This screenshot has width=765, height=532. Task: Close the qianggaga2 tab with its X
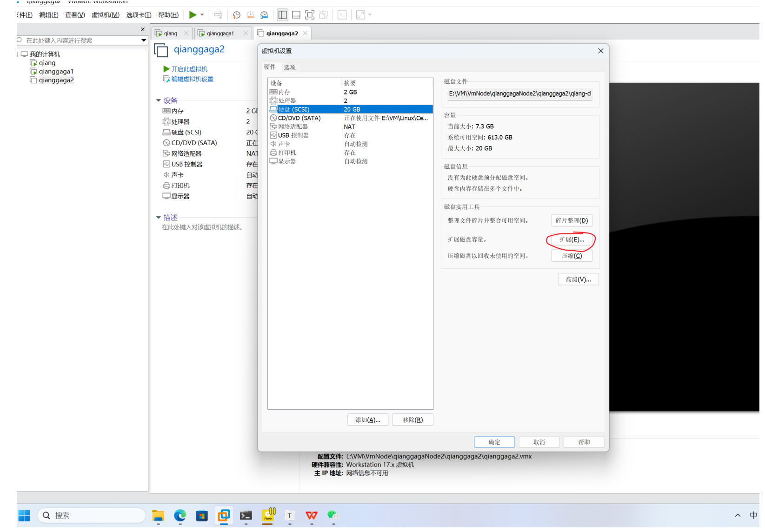305,33
